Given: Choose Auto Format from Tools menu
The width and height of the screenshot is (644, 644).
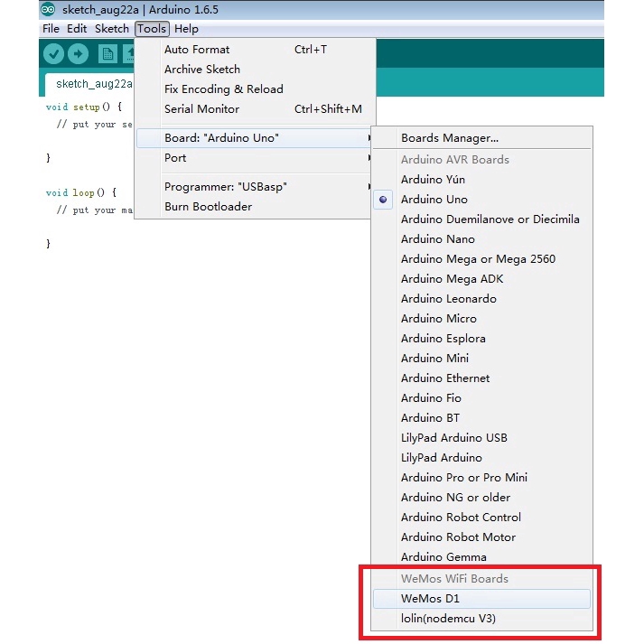Looking at the screenshot, I should (197, 50).
